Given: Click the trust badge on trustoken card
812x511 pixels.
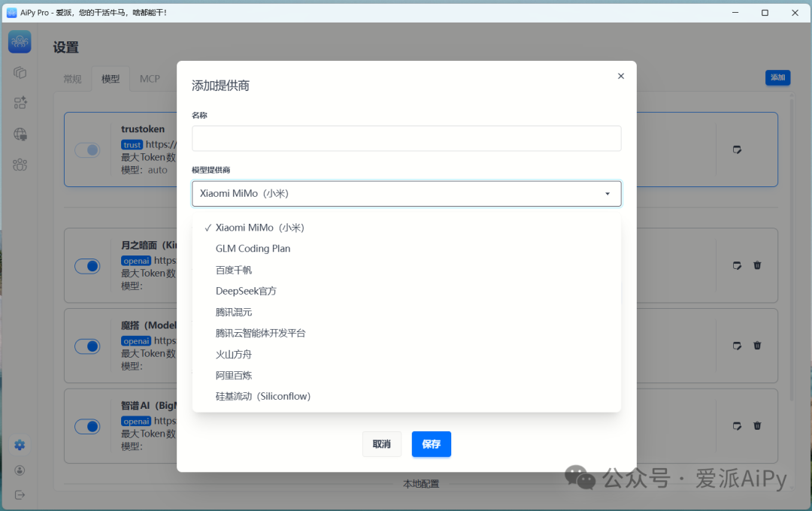Looking at the screenshot, I should click(x=132, y=145).
